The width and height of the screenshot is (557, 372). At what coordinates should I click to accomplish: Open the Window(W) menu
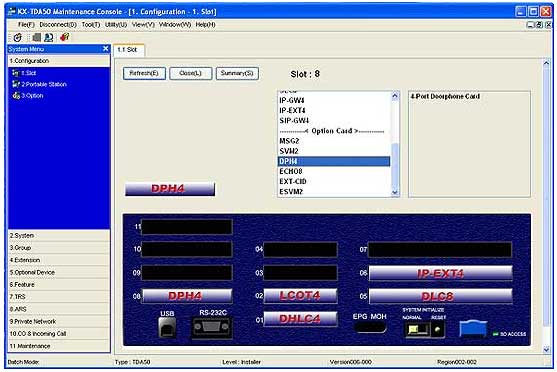click(x=175, y=25)
